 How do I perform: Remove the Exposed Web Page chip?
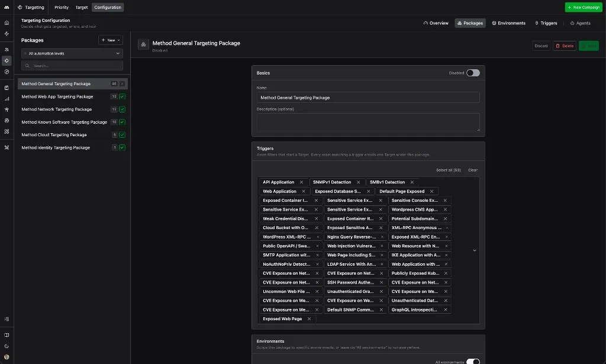309,319
